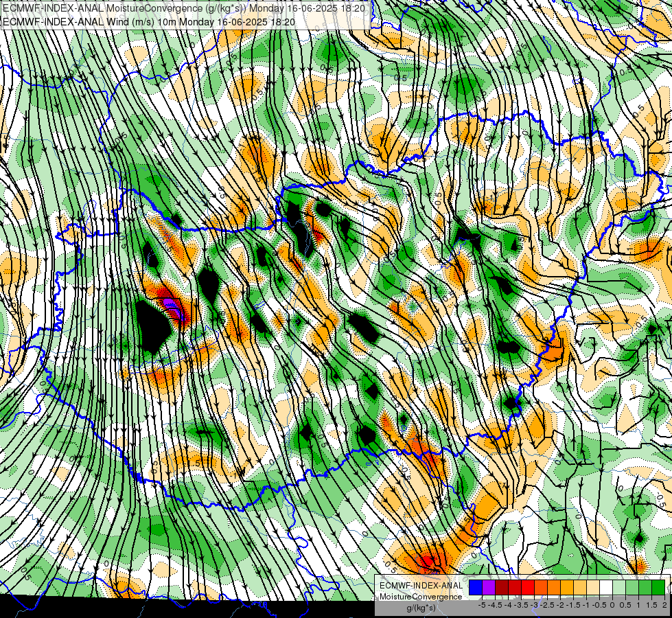Click the legend label ECMWF-INDEX-ANAL
The image size is (672, 618).
coord(421,586)
